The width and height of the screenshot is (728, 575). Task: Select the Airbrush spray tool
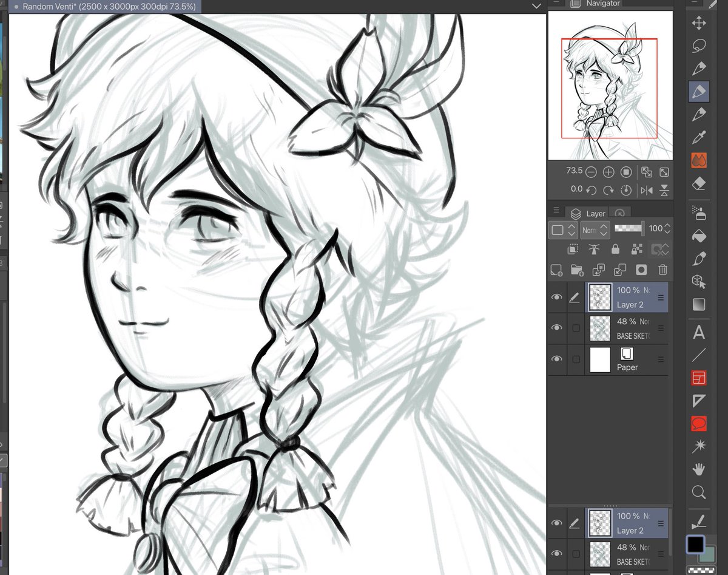(699, 213)
